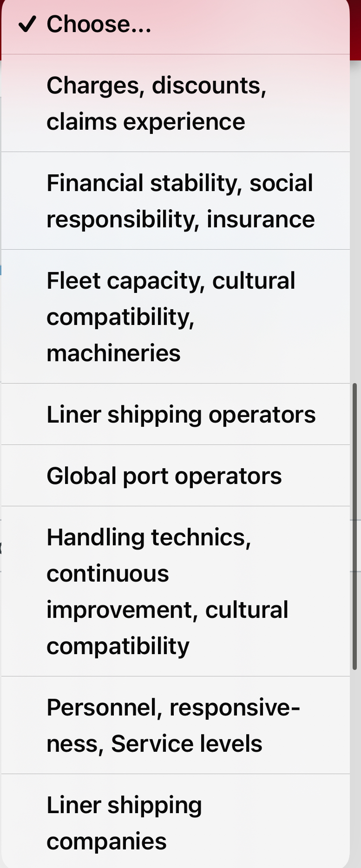Pick the 'Global port operators' option
The height and width of the screenshot is (868, 361).
pyautogui.click(x=176, y=476)
